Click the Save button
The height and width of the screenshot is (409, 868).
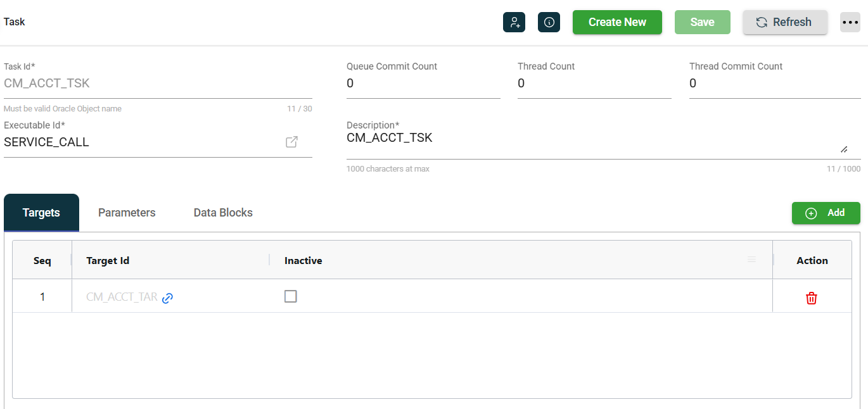[x=702, y=22]
